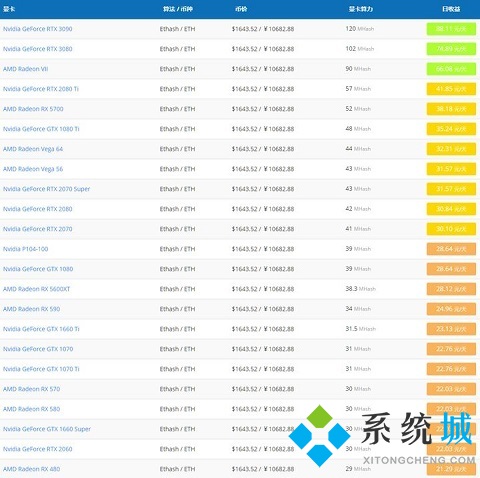Image resolution: width=480 pixels, height=478 pixels.
Task: Click the orange 24.96 元/天 earnings badge
Action: point(451,309)
